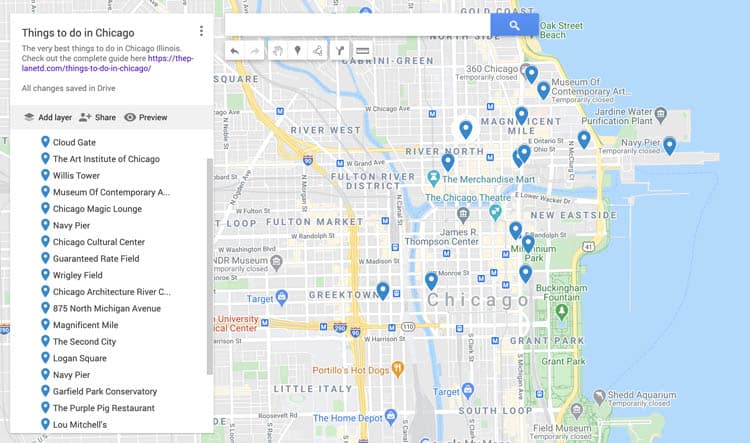Select Chicago Cultural Center entry
Image resolution: width=750 pixels, height=443 pixels.
99,242
